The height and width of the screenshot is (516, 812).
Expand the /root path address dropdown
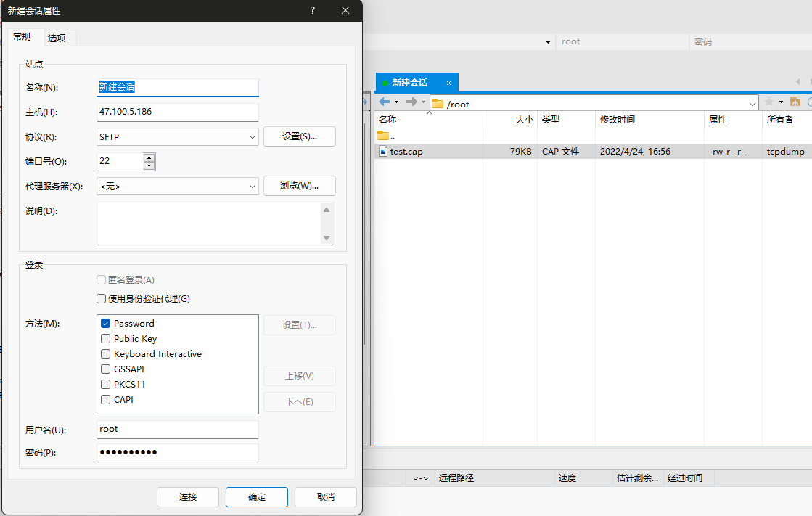[x=752, y=104]
